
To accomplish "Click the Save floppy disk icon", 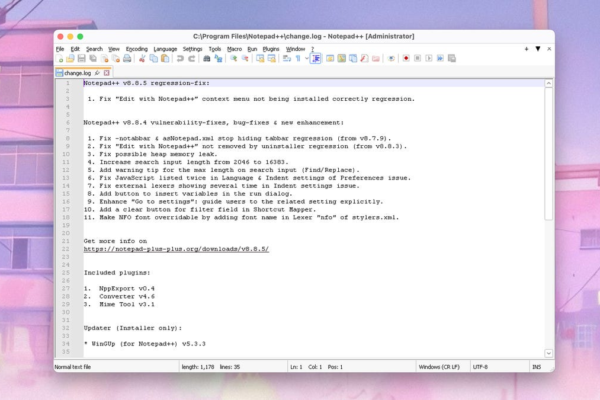I will tap(82, 59).
